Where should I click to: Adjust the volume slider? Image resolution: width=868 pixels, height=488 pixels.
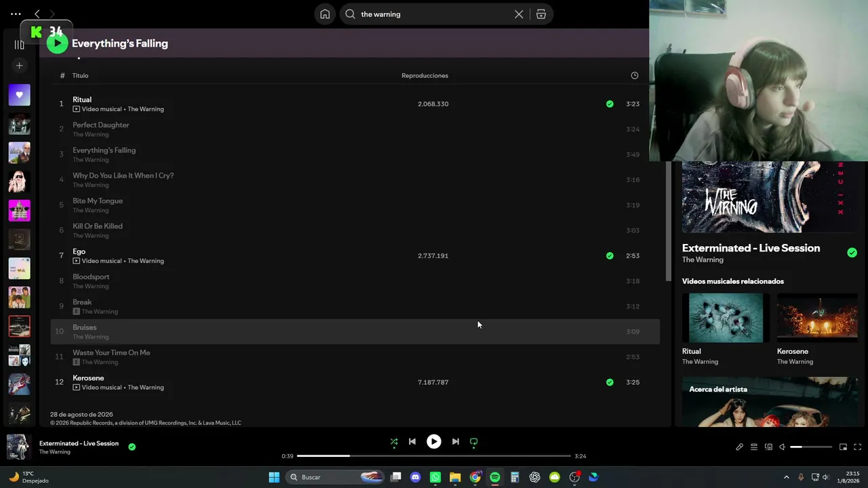tap(811, 447)
